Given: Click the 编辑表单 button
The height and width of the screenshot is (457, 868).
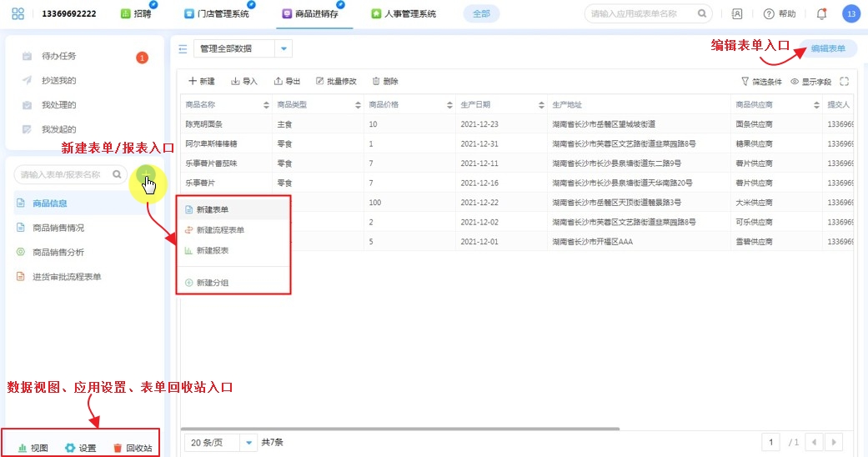Looking at the screenshot, I should (x=828, y=49).
